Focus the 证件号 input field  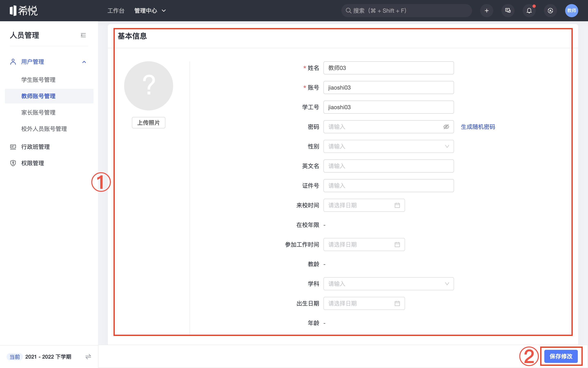[x=389, y=186]
